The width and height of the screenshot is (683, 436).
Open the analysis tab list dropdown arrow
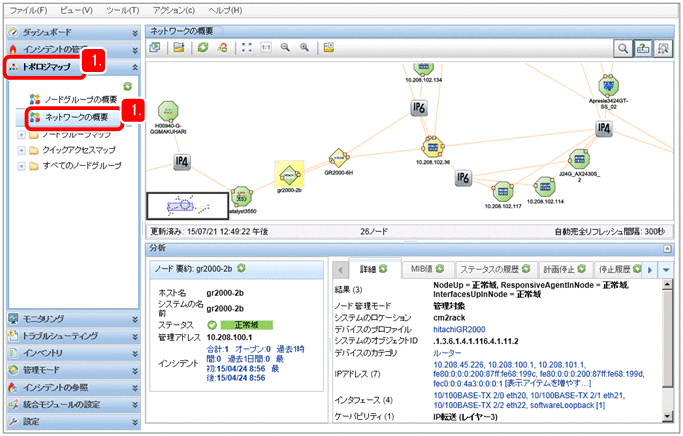click(x=666, y=270)
